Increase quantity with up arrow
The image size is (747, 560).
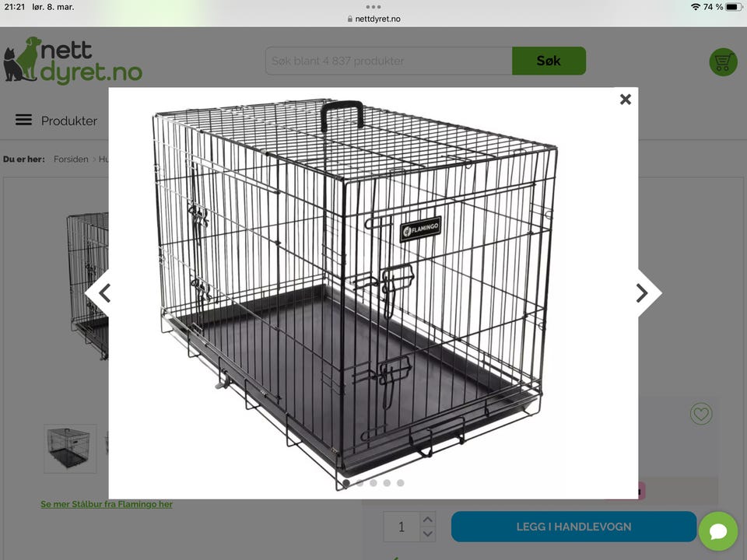pos(428,520)
